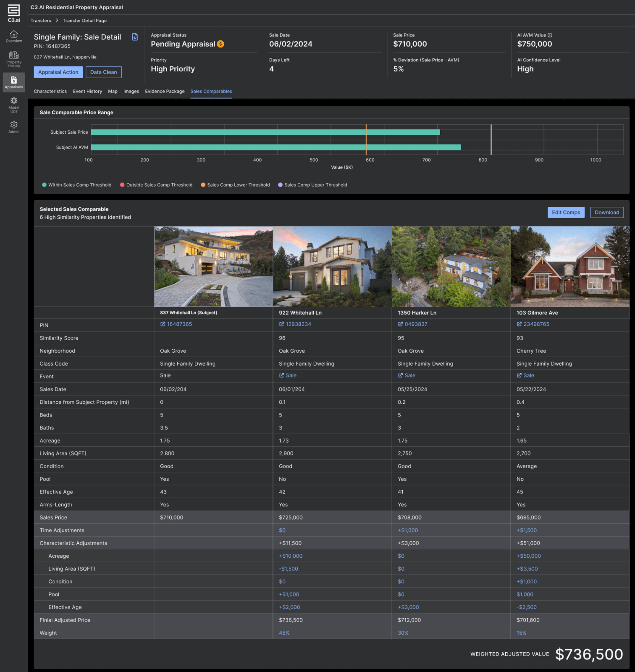Toggle Sales Comp Lower Threshold legend item
Screen dimensions: 635x672
[235, 185]
